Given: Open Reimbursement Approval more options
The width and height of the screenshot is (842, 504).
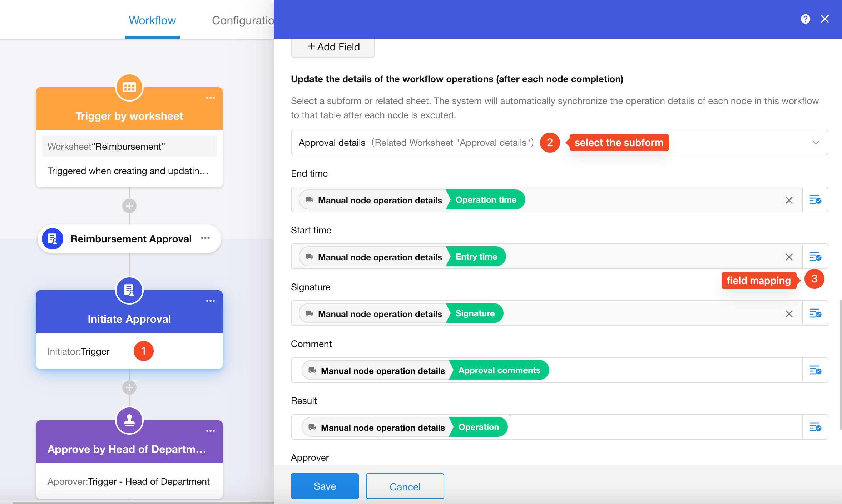Looking at the screenshot, I should click(205, 238).
